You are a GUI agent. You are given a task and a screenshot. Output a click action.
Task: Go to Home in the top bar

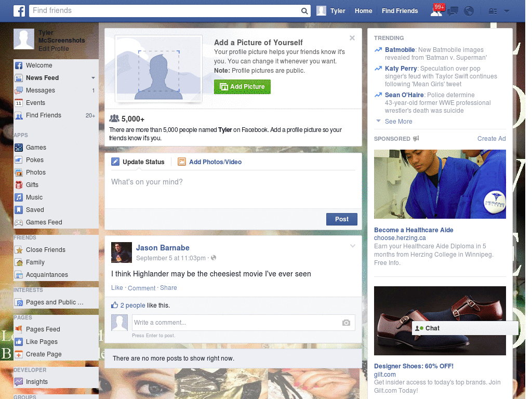pyautogui.click(x=363, y=11)
